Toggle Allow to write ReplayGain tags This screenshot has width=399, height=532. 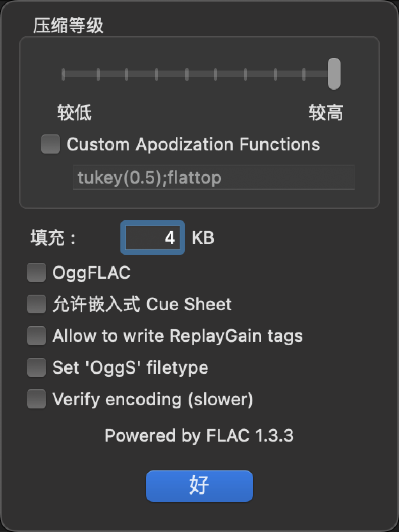point(36,336)
